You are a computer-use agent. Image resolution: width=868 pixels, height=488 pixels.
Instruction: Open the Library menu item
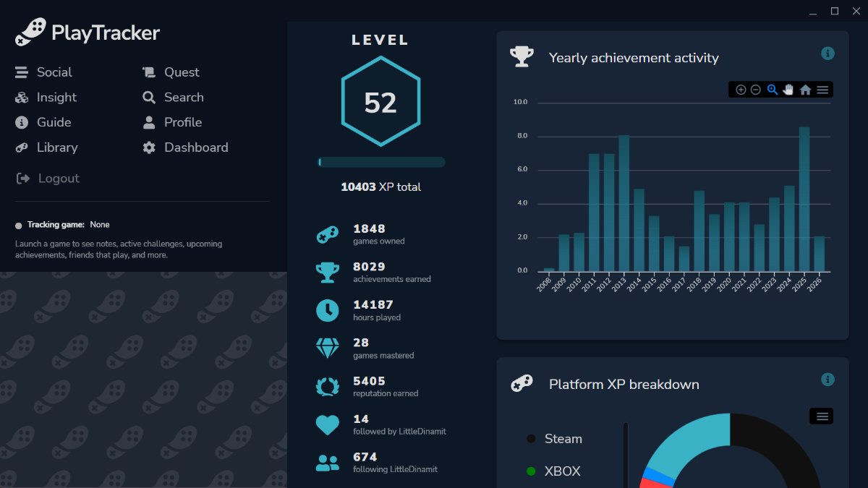(x=57, y=147)
